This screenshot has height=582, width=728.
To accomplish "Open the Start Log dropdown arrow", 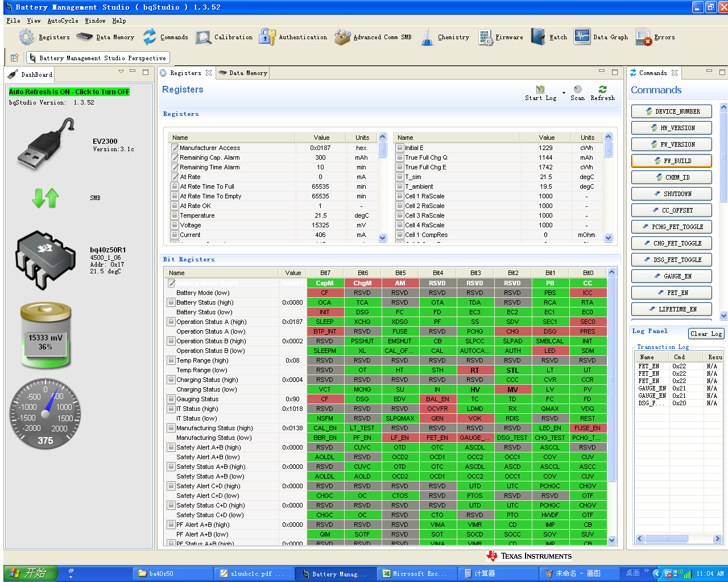I will [564, 93].
